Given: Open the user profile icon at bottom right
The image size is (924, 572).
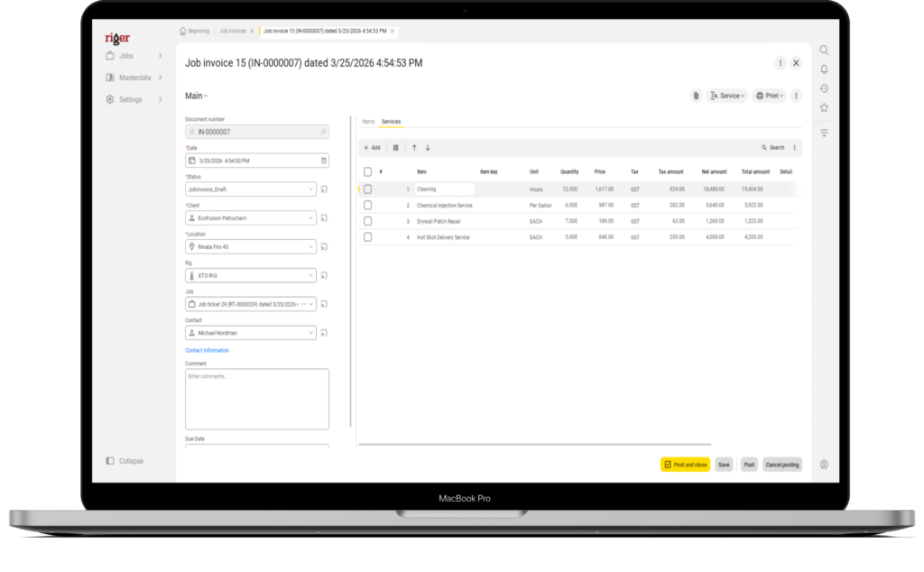Looking at the screenshot, I should tap(824, 465).
